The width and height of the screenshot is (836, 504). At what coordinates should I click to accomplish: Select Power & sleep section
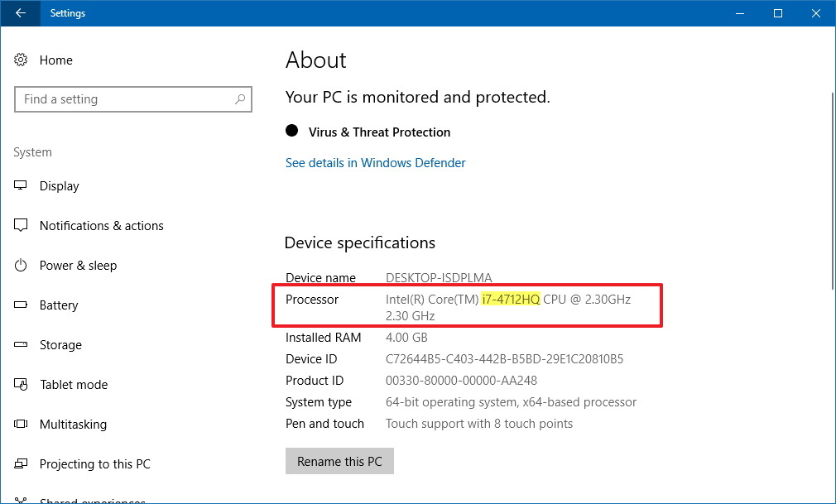coord(78,266)
